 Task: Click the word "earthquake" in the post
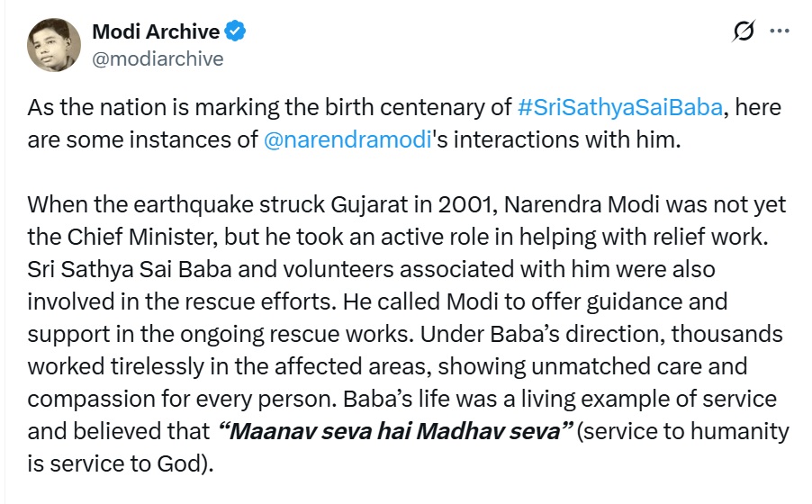[171, 205]
